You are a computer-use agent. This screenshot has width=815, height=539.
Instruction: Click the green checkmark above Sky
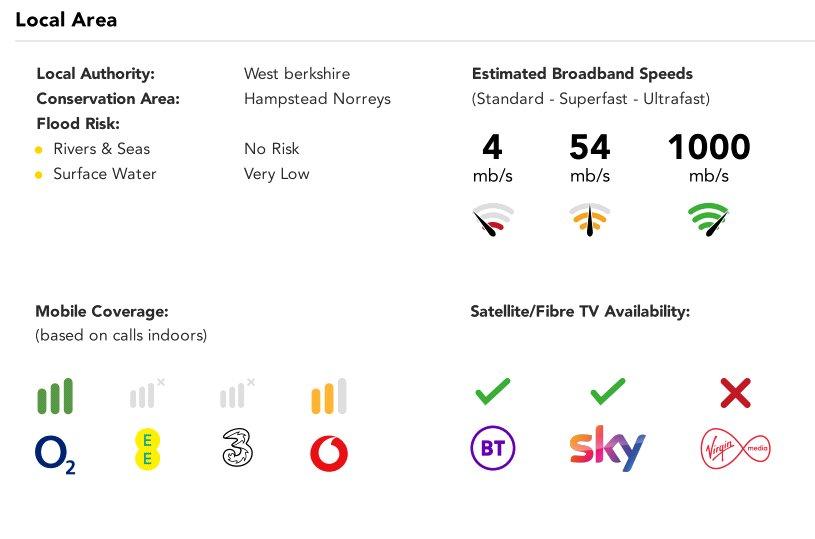point(608,391)
